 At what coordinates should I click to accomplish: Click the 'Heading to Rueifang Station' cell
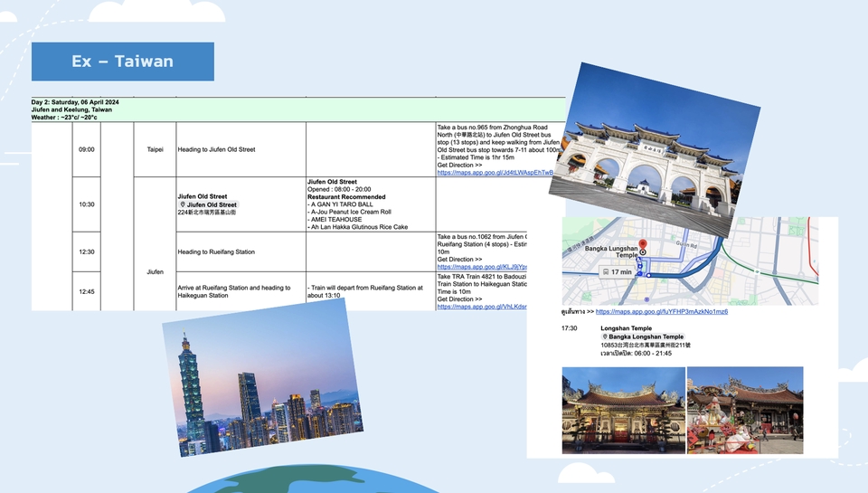point(241,252)
